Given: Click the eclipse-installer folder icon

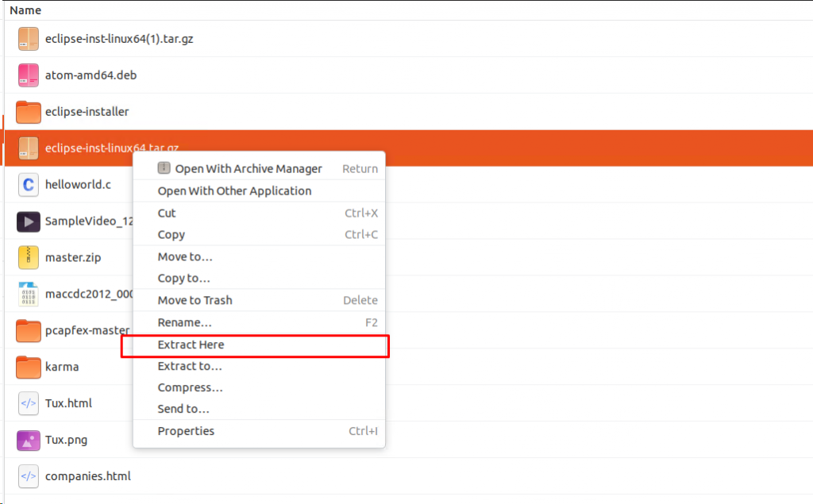Looking at the screenshot, I should click(x=28, y=112).
